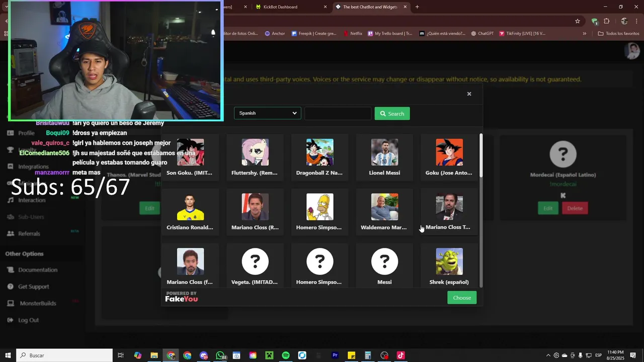Screen dimensions: 644x362
Task: Open the ChatGPT bookmark
Action: click(x=482, y=34)
